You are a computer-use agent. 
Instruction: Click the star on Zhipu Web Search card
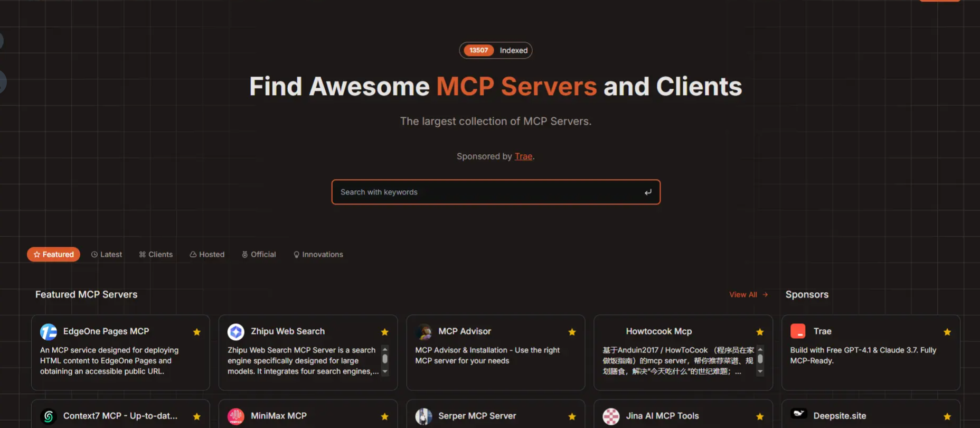click(384, 332)
